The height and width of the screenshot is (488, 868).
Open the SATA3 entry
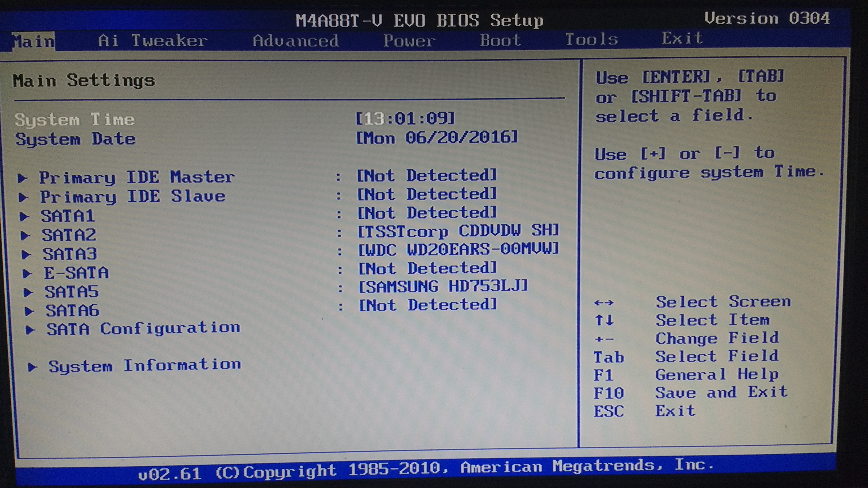(70, 254)
